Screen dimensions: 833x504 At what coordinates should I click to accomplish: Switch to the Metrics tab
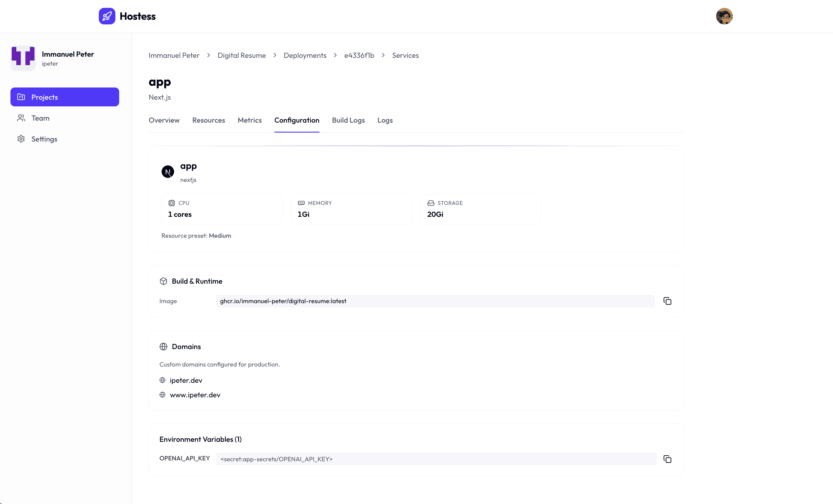(x=249, y=120)
